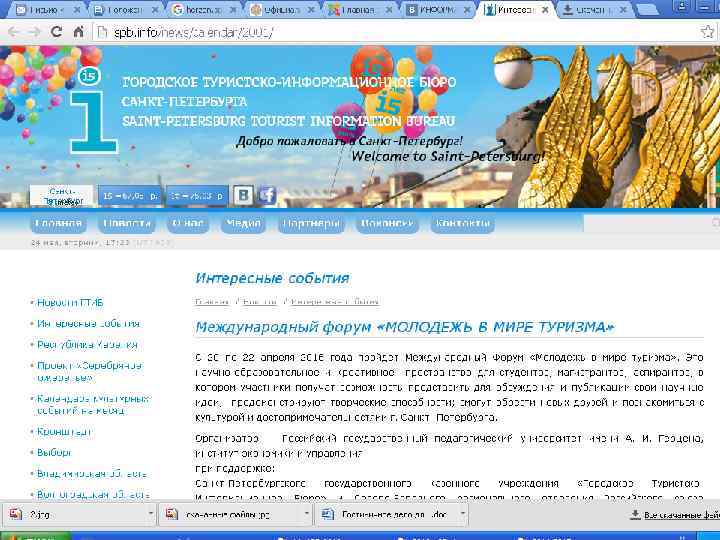720x540 pixels.
Task: Click breadcrumb 'Интересные события'
Action: pos(335,302)
